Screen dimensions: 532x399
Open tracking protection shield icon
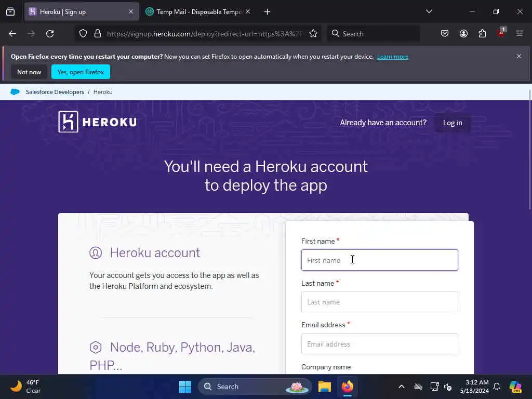pos(83,34)
